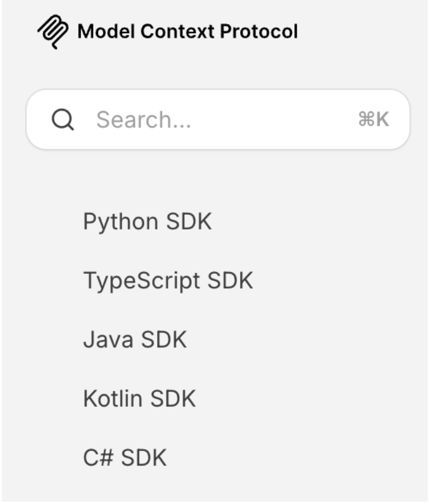Click the command-K keyboard shortcut label

point(374,120)
